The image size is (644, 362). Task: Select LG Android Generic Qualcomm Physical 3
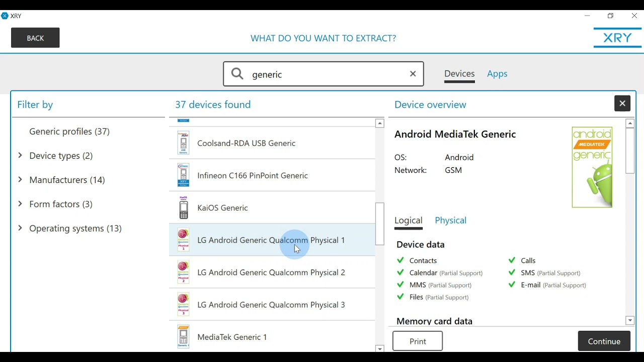click(x=272, y=304)
